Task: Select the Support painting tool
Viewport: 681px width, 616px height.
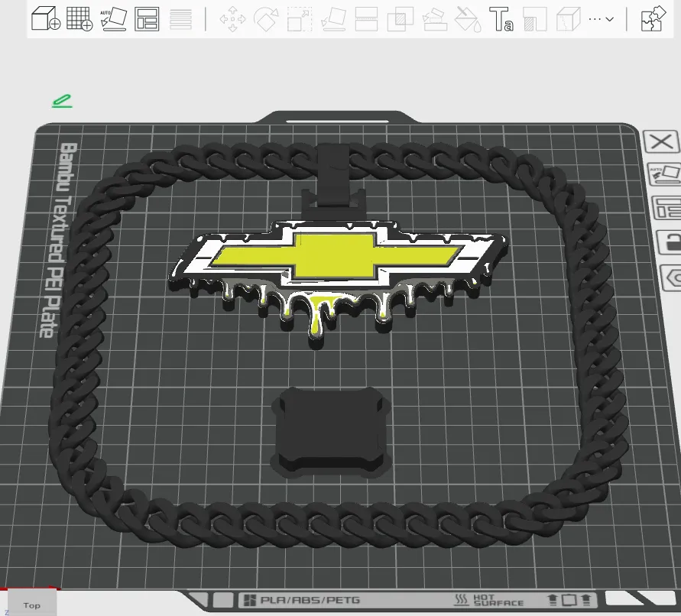Action: point(435,20)
